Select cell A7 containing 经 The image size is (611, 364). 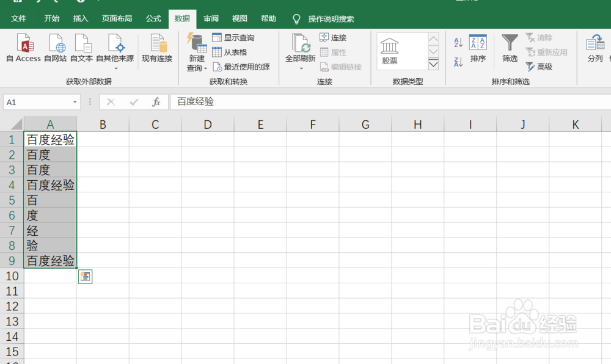50,230
